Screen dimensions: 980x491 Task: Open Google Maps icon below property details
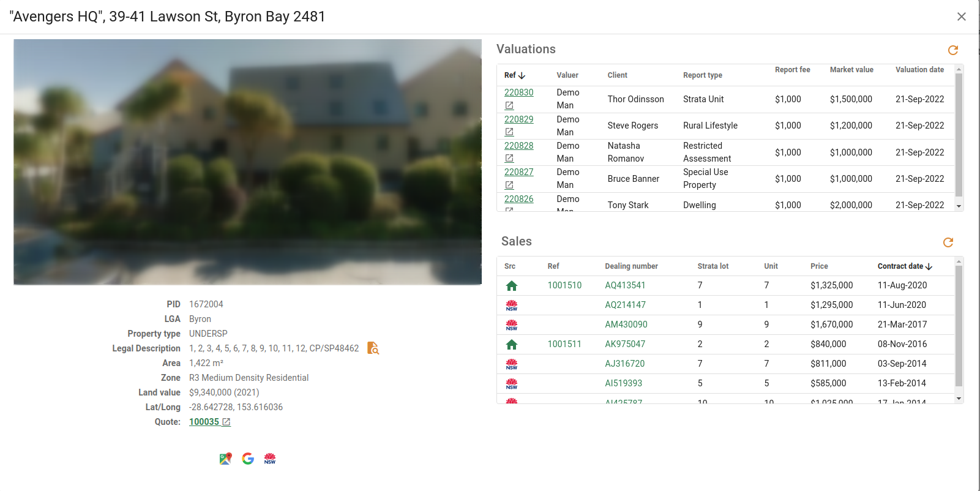(226, 459)
